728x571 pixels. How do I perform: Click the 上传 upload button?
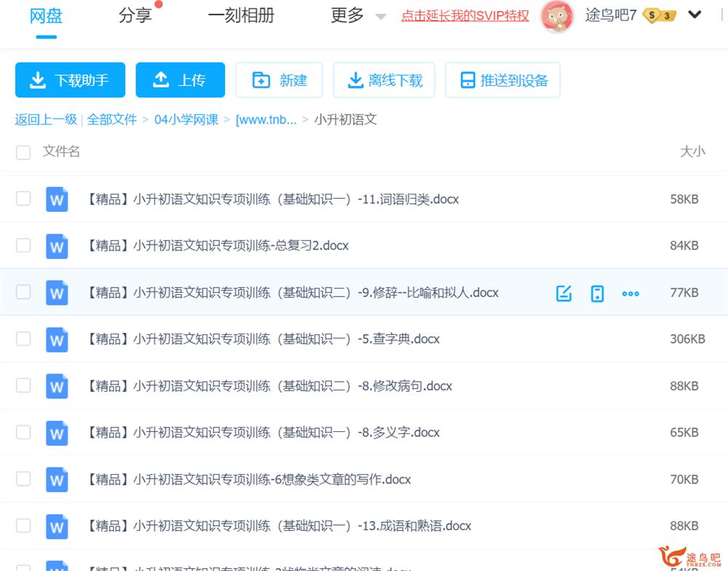[x=180, y=80]
